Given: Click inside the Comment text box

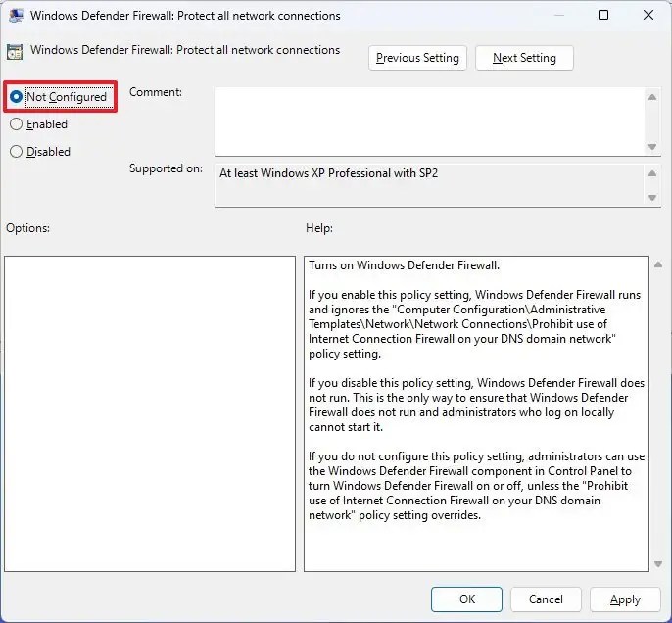Looking at the screenshot, I should pyautogui.click(x=429, y=121).
